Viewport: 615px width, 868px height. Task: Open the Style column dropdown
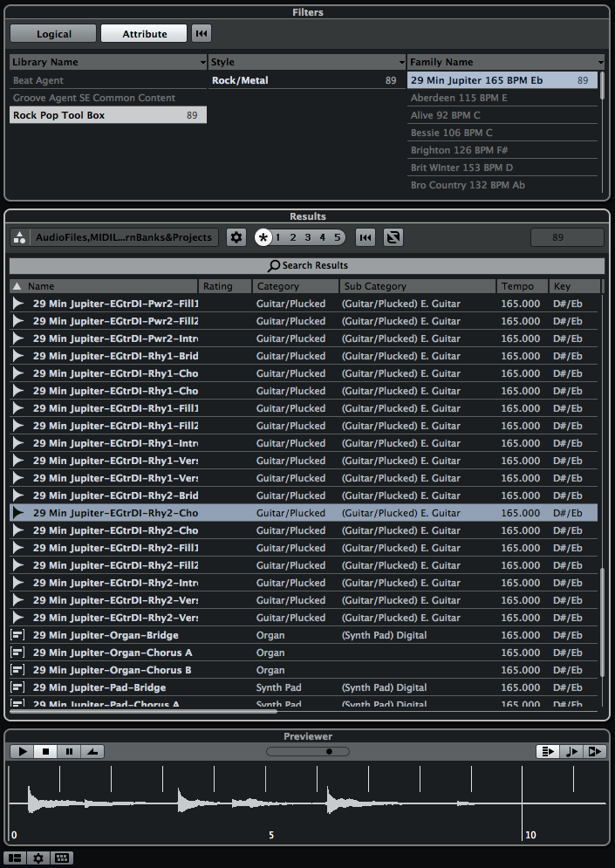pos(402,62)
